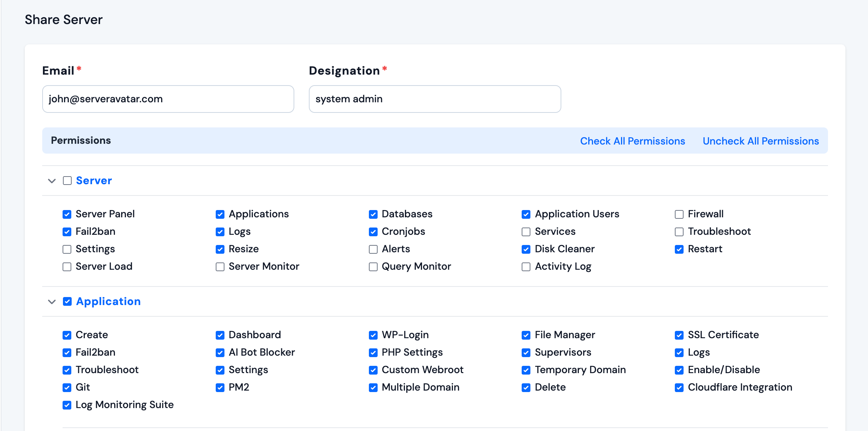Tick the Activity Log checkbox
The height and width of the screenshot is (431, 868).
(526, 267)
